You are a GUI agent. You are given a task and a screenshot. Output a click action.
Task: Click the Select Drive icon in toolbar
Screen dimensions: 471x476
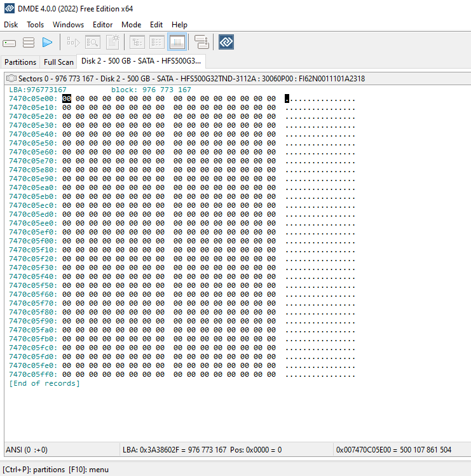9,43
